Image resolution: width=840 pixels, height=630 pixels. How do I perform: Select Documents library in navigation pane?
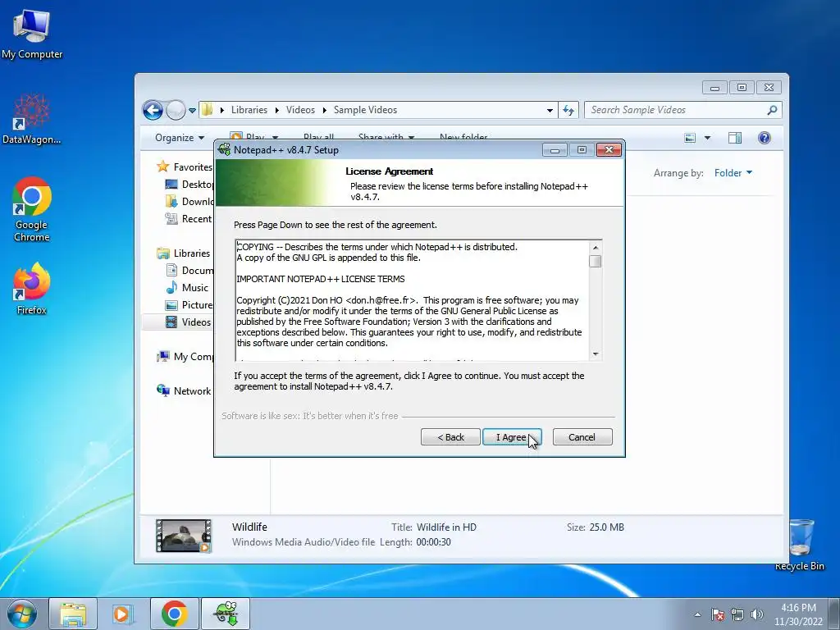pos(189,271)
